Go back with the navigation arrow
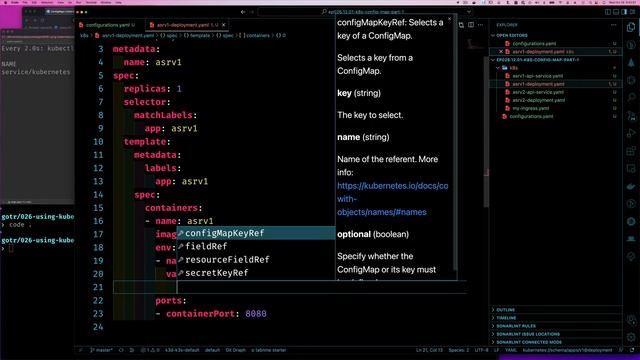 243,12
